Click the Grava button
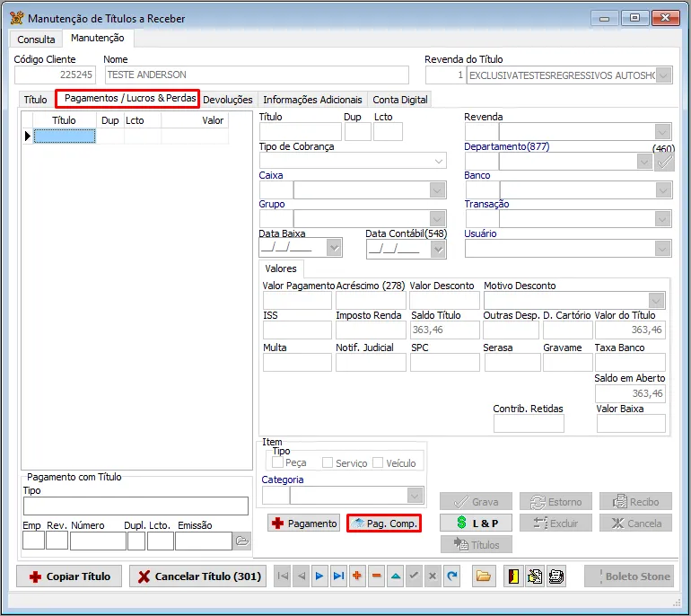This screenshot has height=616, width=691. pyautogui.click(x=476, y=502)
